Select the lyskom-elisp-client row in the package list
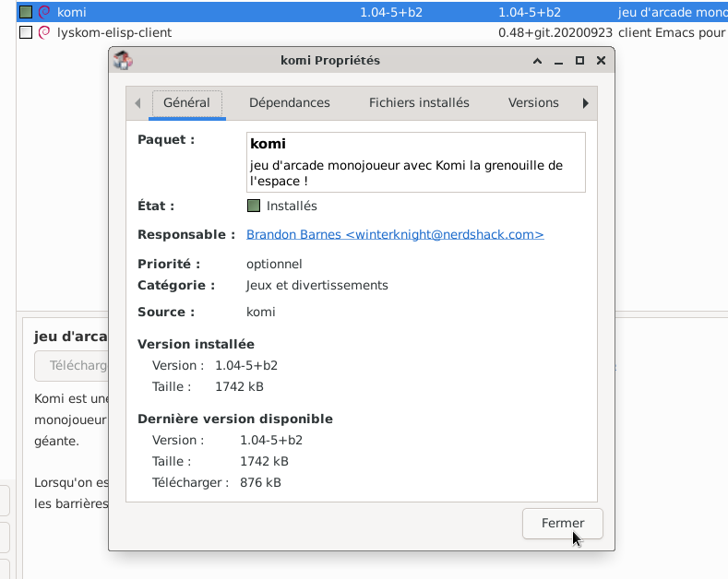The width and height of the screenshot is (728, 579). coord(372,32)
